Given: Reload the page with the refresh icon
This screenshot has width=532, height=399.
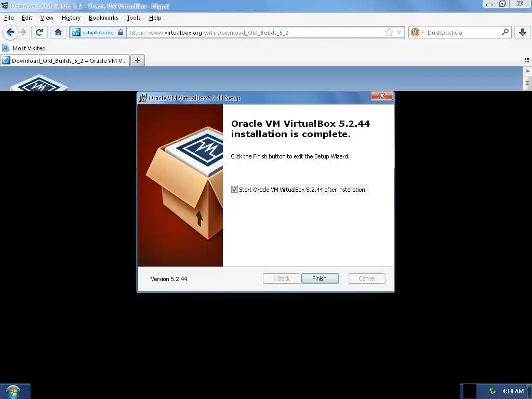Looking at the screenshot, I should coord(39,32).
